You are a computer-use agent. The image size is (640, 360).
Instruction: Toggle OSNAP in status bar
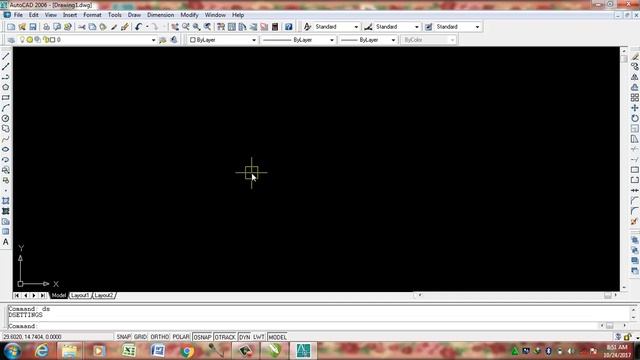coord(202,337)
